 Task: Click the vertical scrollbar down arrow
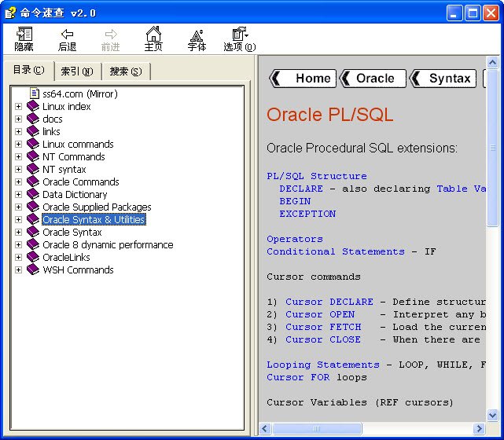(x=493, y=416)
